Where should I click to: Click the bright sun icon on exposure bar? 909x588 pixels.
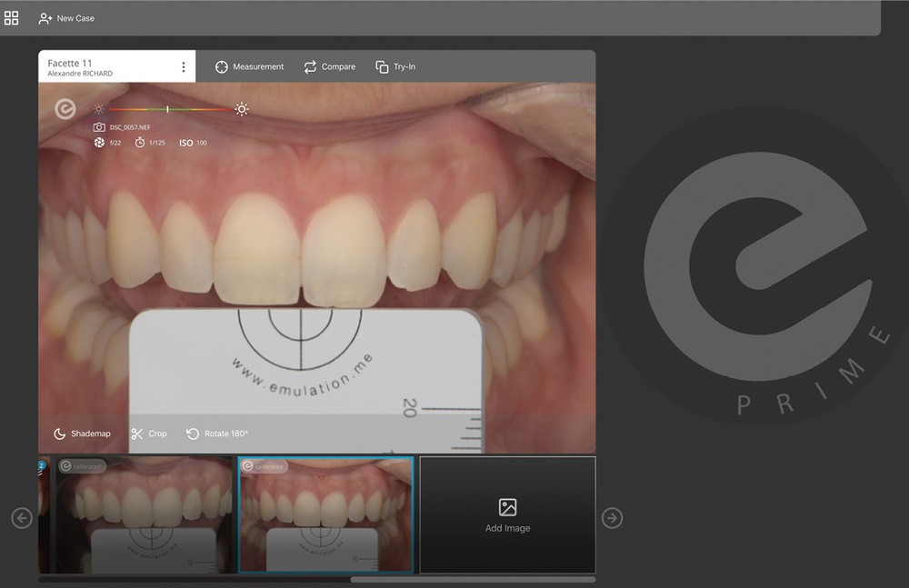tap(241, 109)
